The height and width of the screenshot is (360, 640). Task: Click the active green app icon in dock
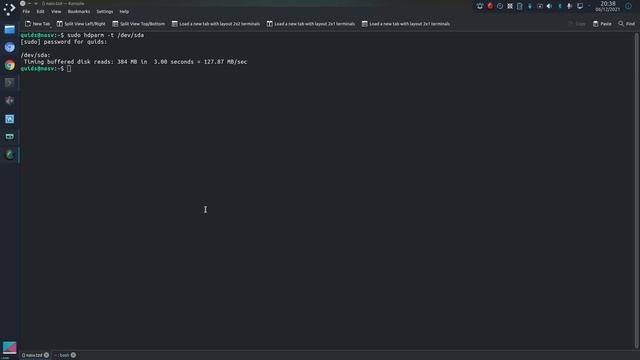tap(9, 155)
